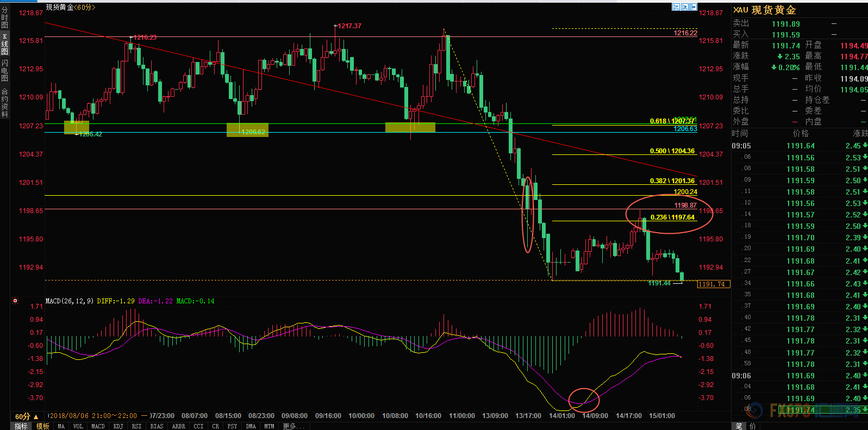Click the yellow highlighted box at 1206.62
Screen dimensions: 868x430
[x=247, y=130]
